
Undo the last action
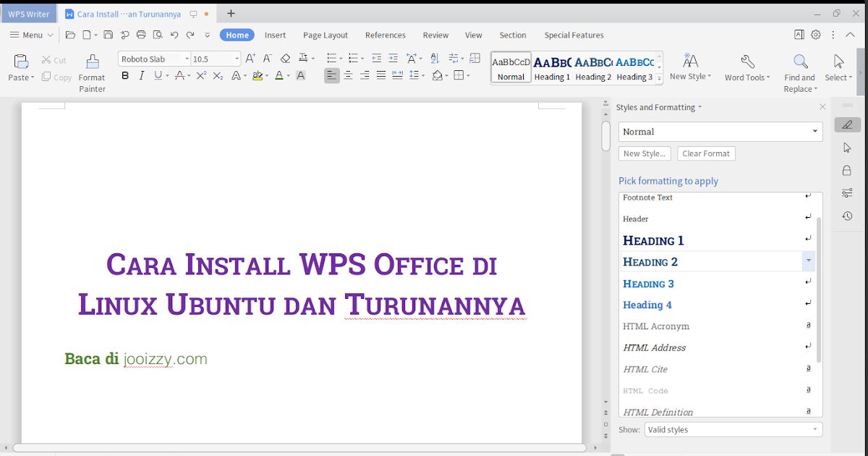pyautogui.click(x=174, y=35)
